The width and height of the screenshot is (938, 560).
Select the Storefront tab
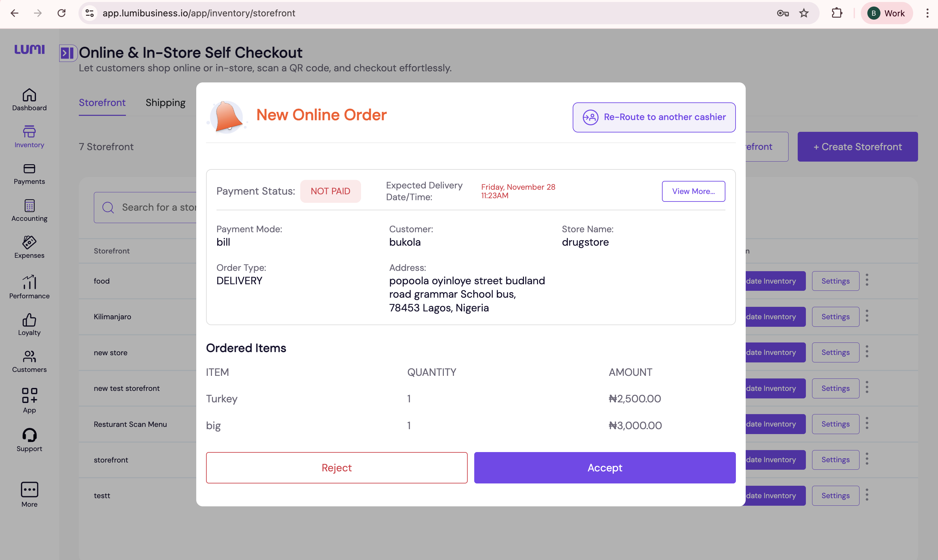(102, 103)
